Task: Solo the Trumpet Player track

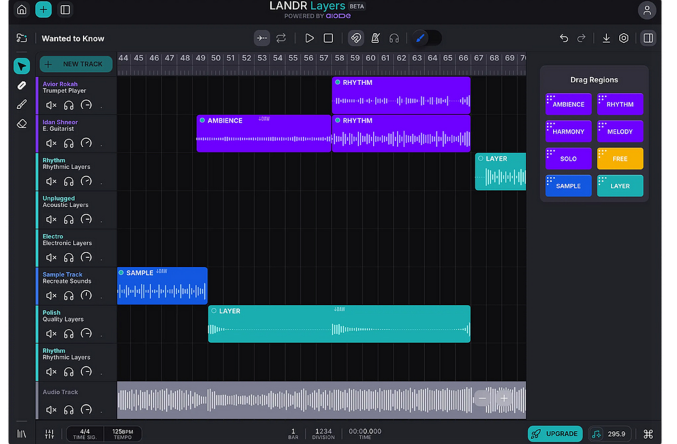Action: (68, 105)
